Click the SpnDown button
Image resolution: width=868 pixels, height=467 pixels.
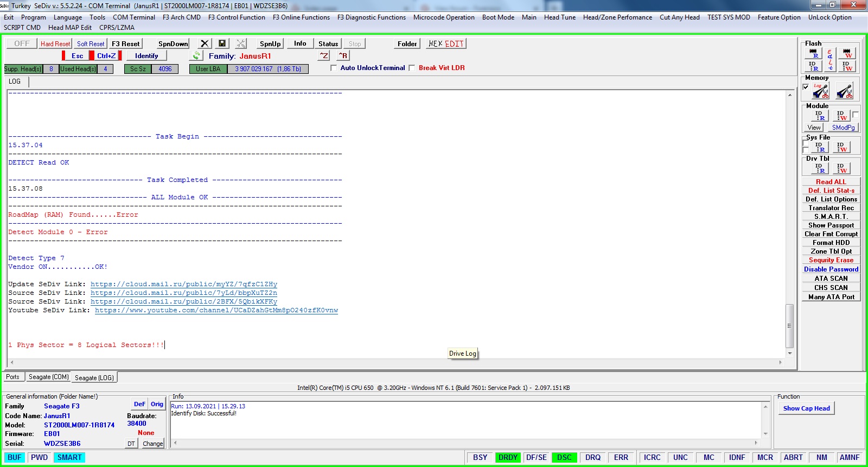pyautogui.click(x=173, y=43)
